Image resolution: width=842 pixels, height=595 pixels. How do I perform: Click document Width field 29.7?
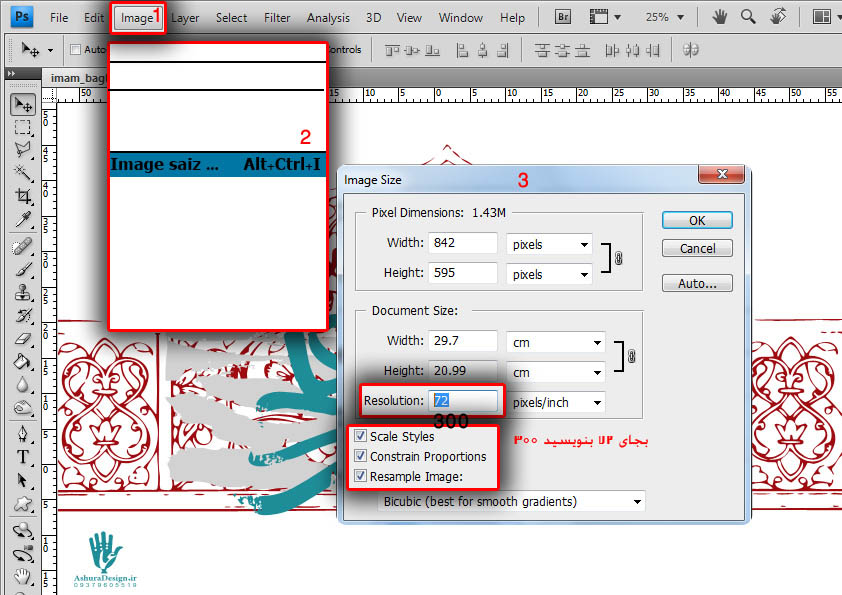point(462,340)
